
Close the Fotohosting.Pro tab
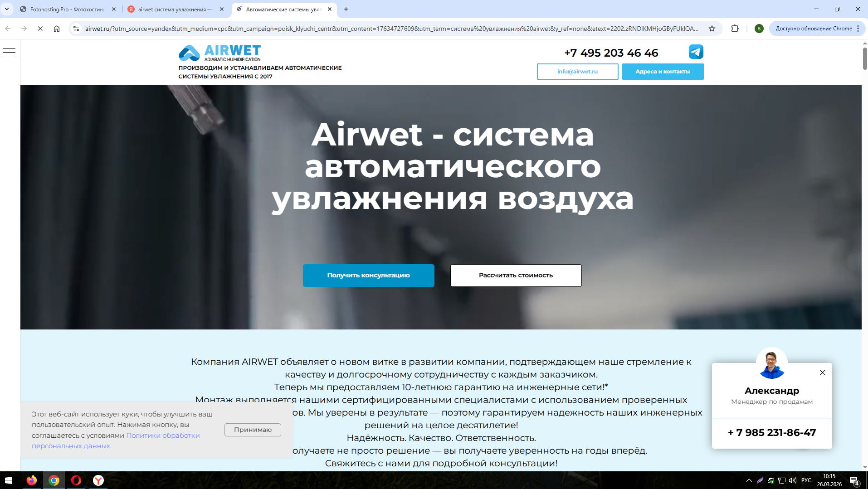[x=114, y=9]
